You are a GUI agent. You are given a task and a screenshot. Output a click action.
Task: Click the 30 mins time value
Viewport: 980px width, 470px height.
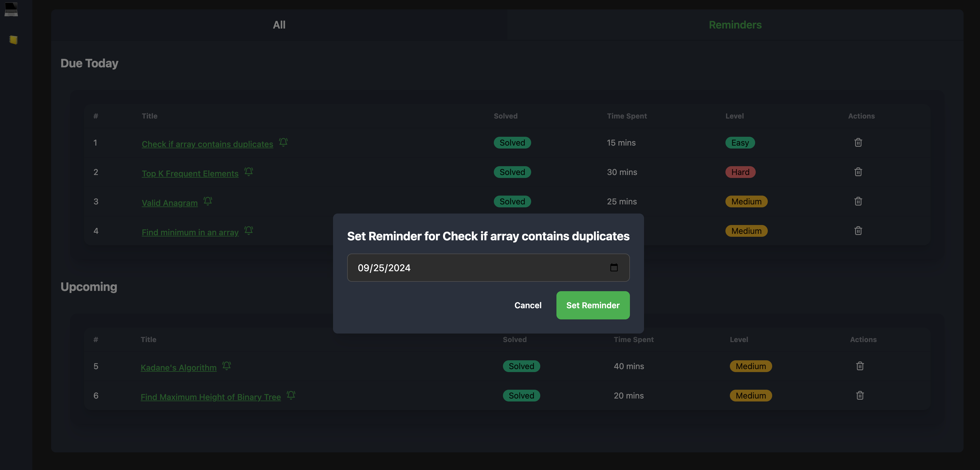coord(622,172)
